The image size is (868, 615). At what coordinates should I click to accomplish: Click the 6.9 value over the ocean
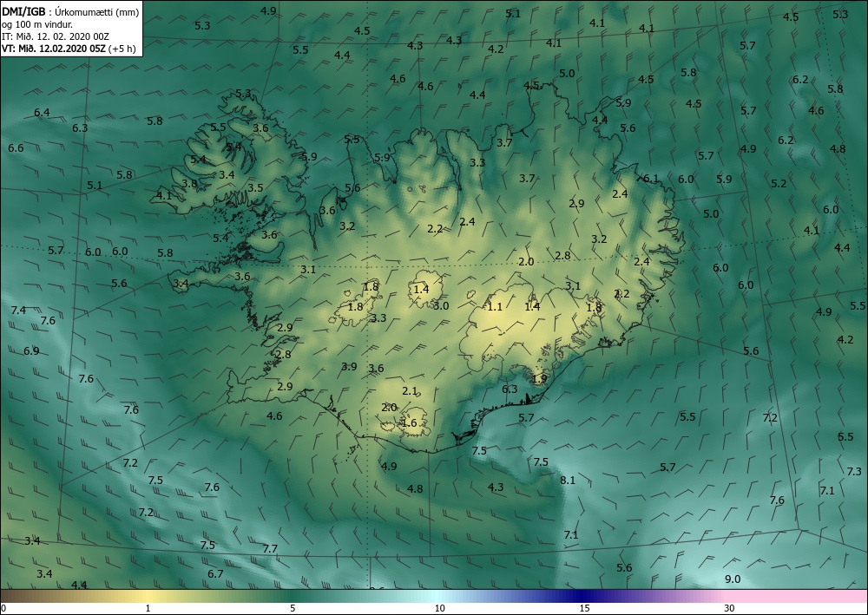(x=31, y=350)
